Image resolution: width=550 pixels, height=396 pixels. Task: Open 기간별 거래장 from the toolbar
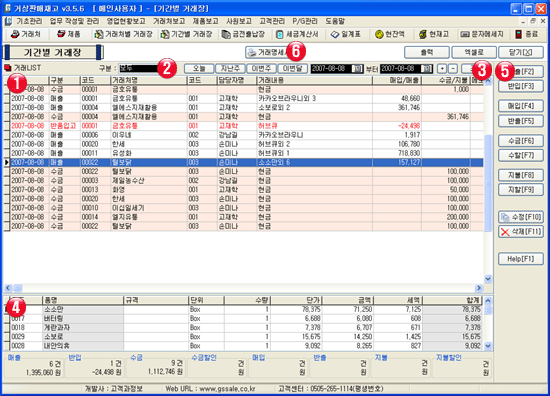coord(186,34)
